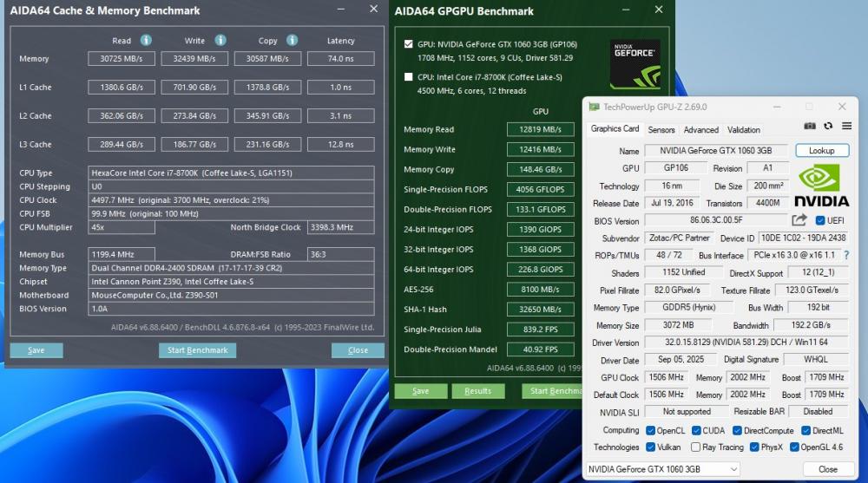Click the Lookup button
Viewport: 868px width, 483px height.
click(821, 151)
